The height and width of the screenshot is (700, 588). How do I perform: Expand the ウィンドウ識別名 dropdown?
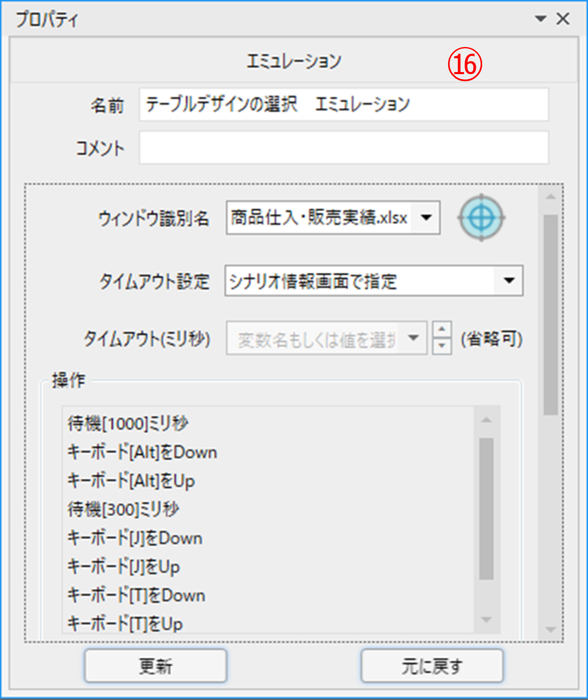[426, 217]
